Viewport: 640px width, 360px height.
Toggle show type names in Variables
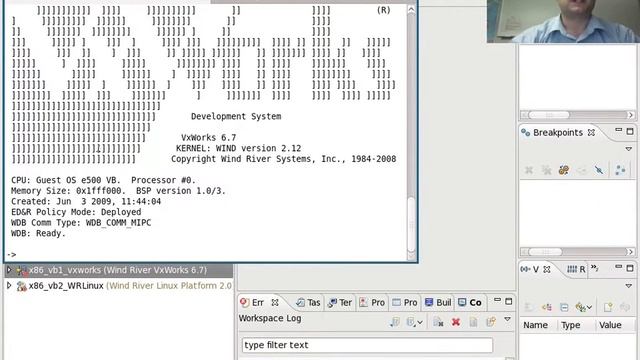coord(529,307)
